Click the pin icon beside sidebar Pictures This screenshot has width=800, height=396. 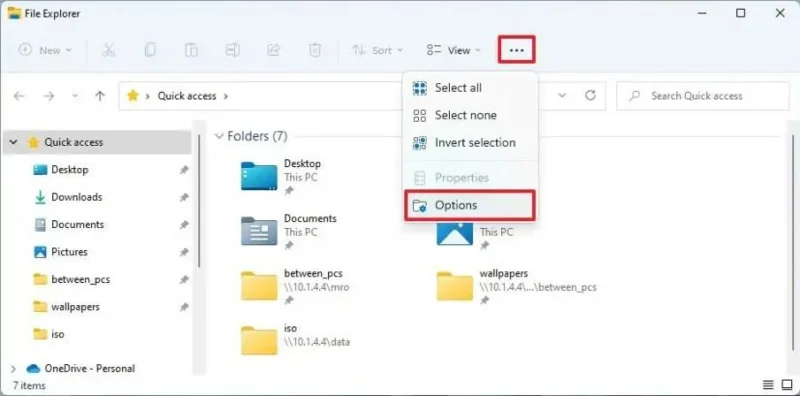coord(184,253)
